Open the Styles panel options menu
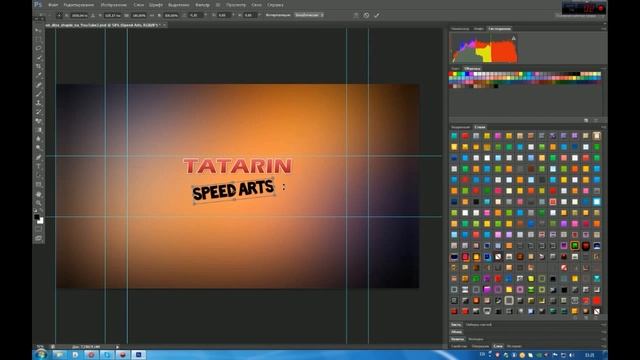This screenshot has height=360, width=640. point(603,127)
